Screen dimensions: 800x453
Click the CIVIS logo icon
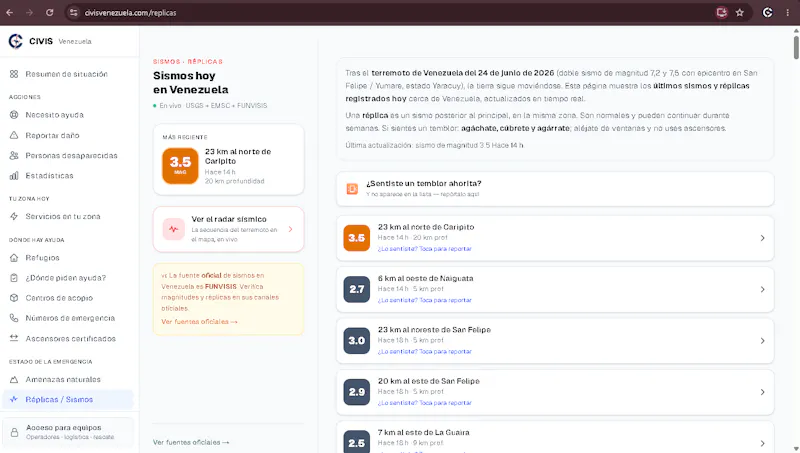[x=16, y=41]
